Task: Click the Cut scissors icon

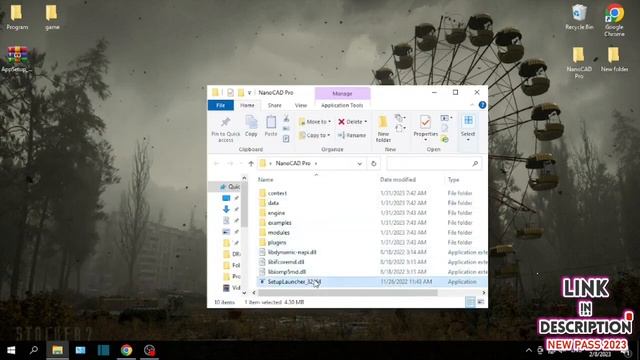Action: point(287,119)
